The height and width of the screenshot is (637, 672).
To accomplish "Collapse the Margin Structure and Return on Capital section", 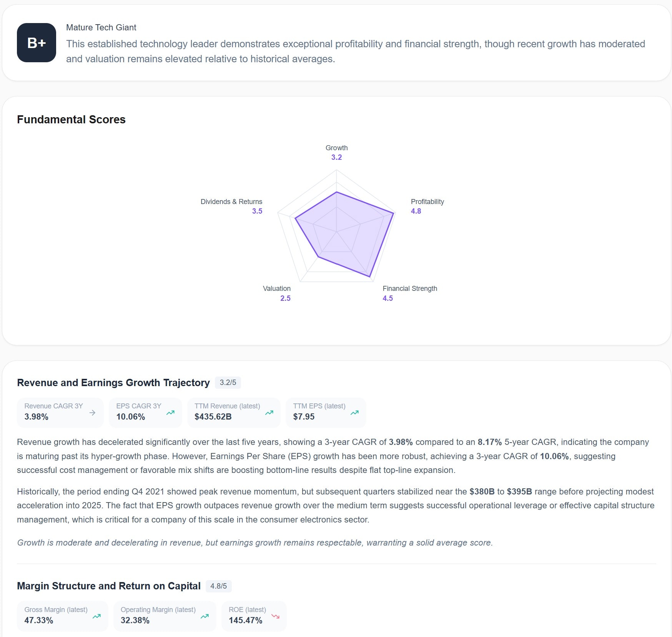I will tap(108, 586).
